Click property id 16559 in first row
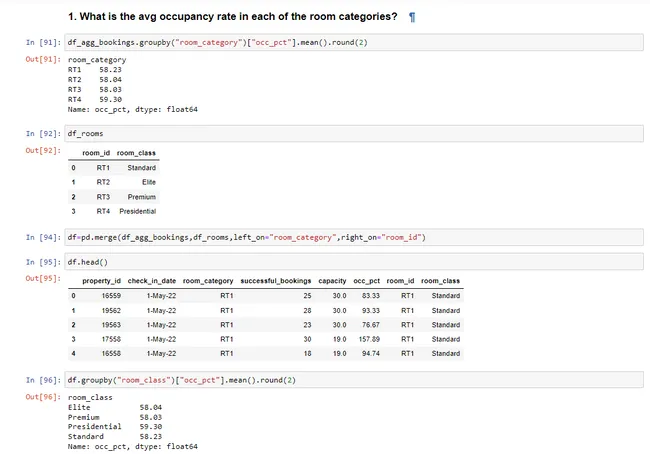This screenshot has height=454, width=650. [x=109, y=296]
